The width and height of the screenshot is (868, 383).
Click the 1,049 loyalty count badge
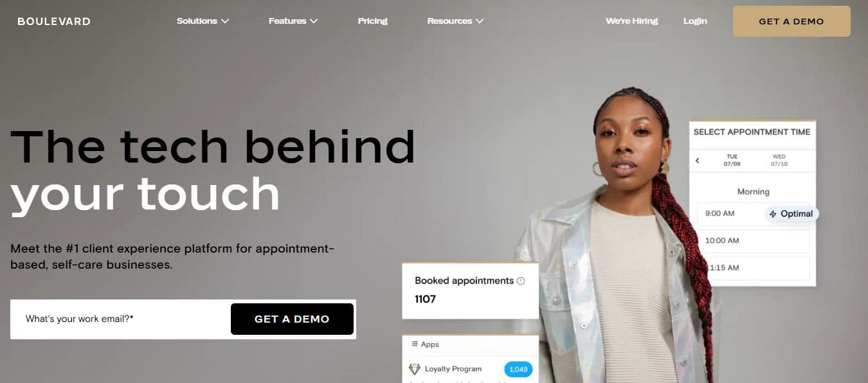518,369
